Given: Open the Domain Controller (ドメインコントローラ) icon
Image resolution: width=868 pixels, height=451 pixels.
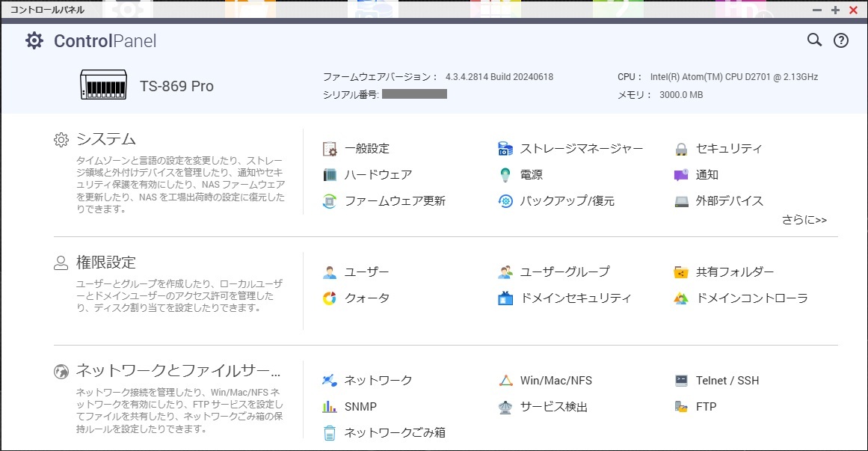Looking at the screenshot, I should [x=681, y=298].
